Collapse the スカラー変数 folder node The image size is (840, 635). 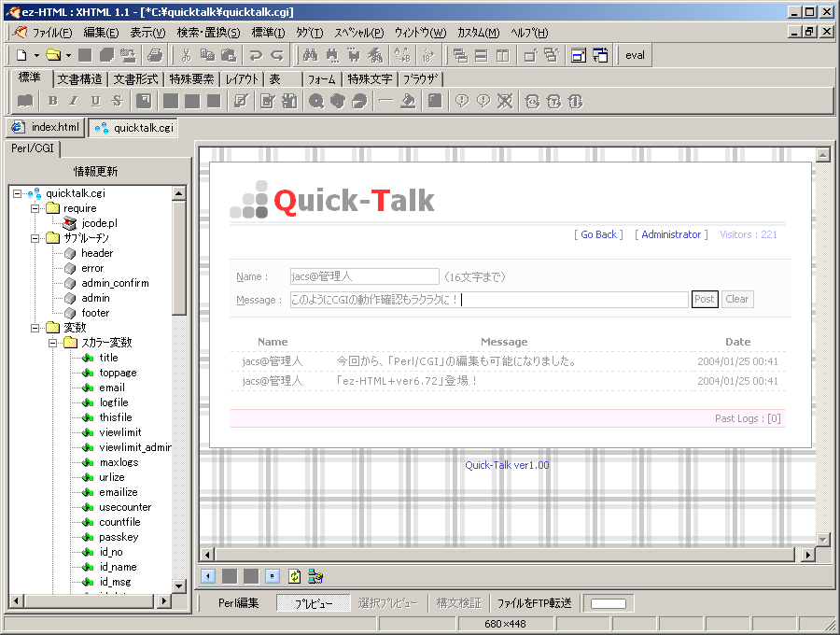coord(52,343)
